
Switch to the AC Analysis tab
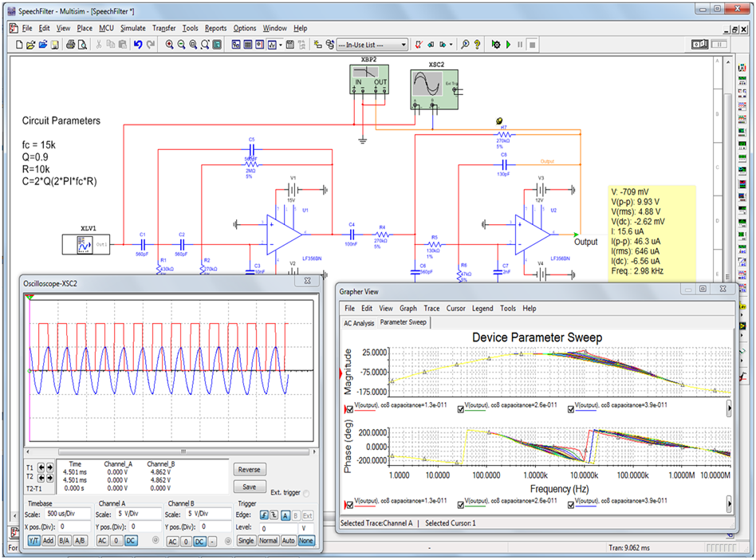(358, 323)
